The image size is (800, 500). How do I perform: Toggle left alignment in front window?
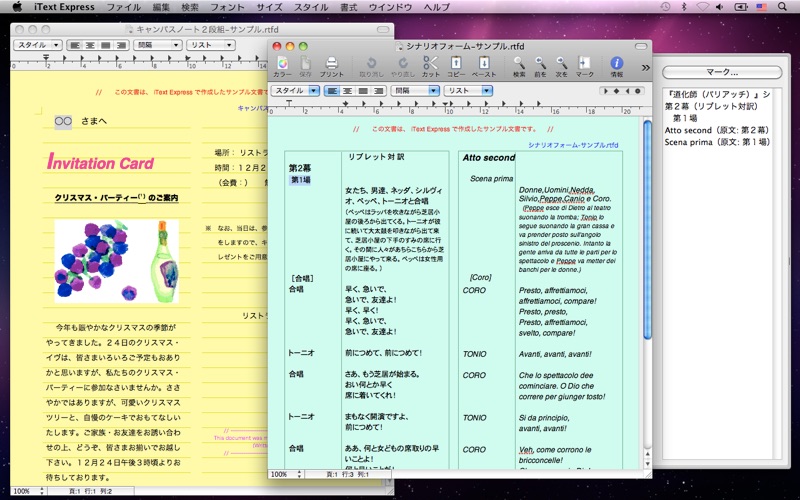click(332, 90)
